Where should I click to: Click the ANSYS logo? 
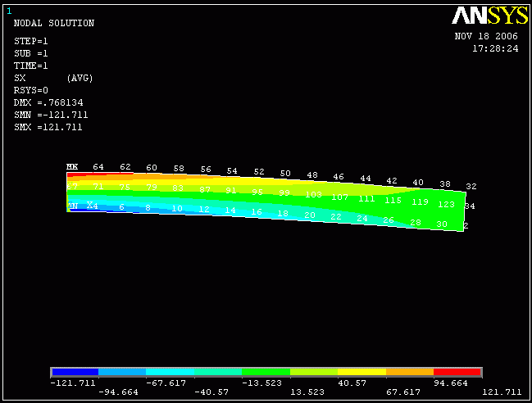coord(489,16)
